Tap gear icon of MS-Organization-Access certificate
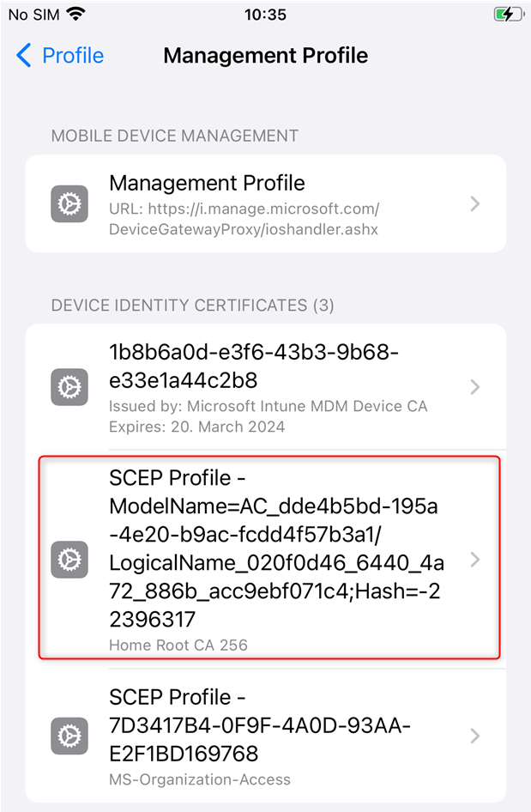Viewport: 531px width, 812px height. (69, 736)
